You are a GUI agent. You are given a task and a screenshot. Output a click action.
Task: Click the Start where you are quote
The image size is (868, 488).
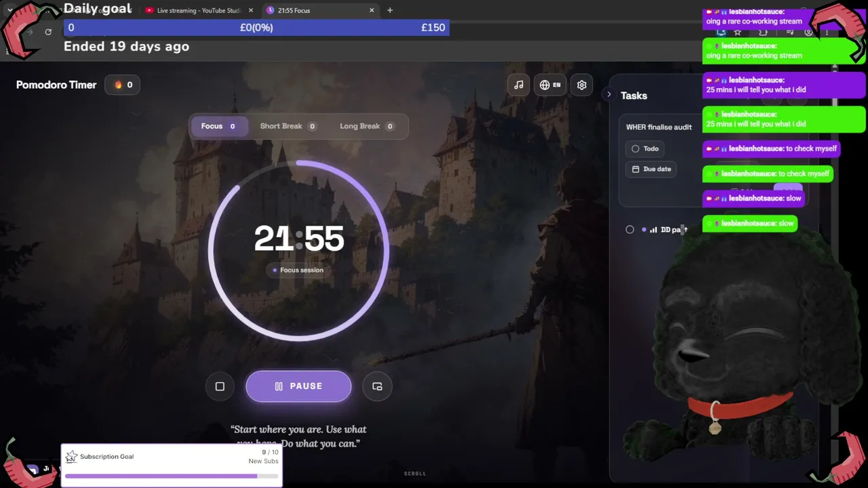pos(298,436)
